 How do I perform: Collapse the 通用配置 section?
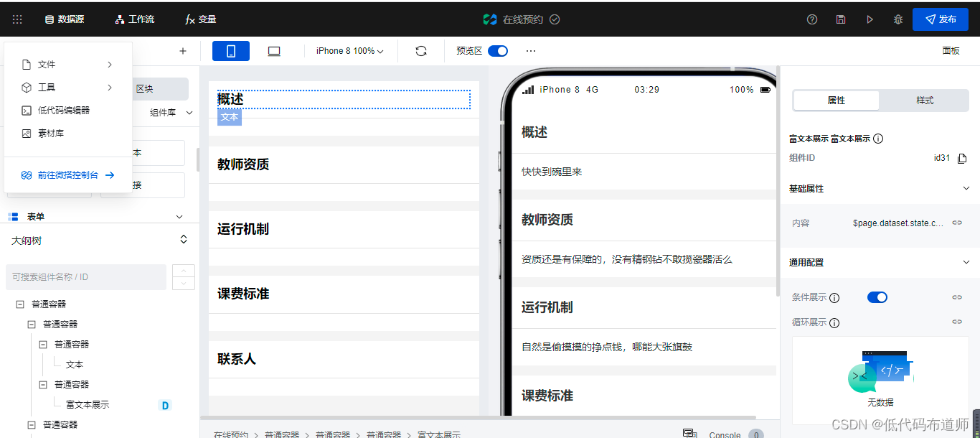tap(966, 263)
